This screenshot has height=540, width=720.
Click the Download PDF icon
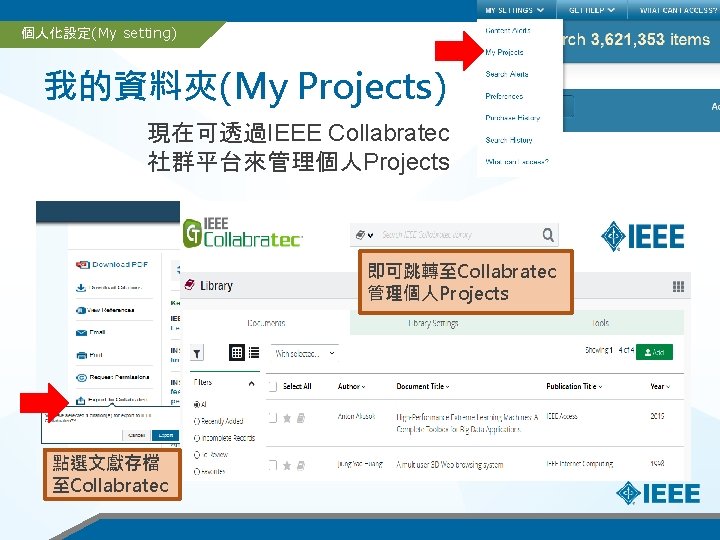tap(82, 264)
